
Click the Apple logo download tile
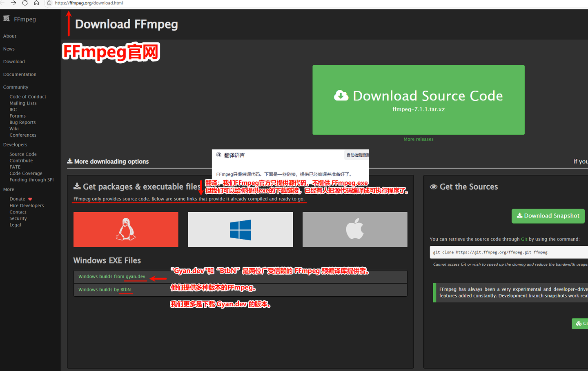pos(354,229)
